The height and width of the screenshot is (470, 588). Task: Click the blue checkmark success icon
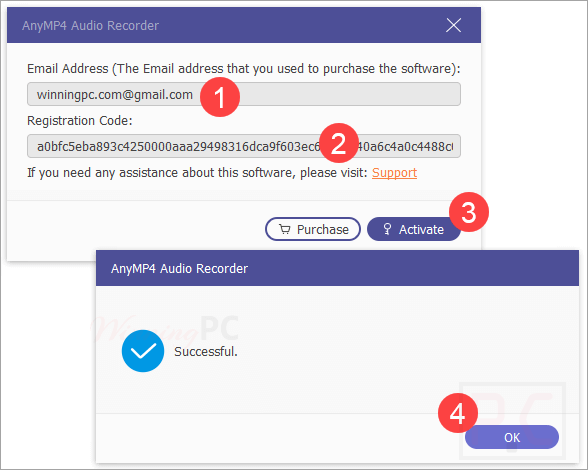(x=143, y=351)
